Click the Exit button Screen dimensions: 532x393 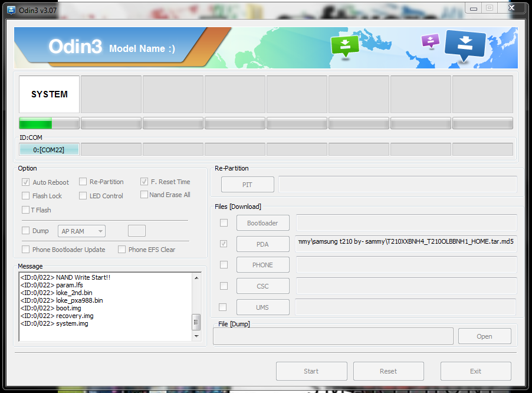tap(476, 371)
